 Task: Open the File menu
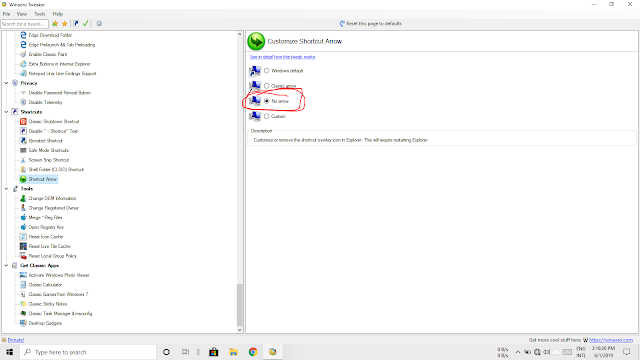tap(7, 14)
